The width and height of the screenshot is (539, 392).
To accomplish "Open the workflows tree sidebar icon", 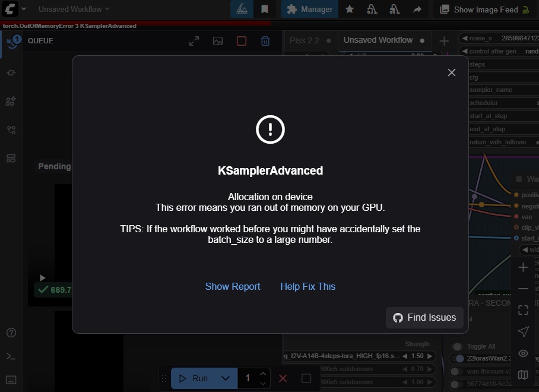I will point(11,130).
